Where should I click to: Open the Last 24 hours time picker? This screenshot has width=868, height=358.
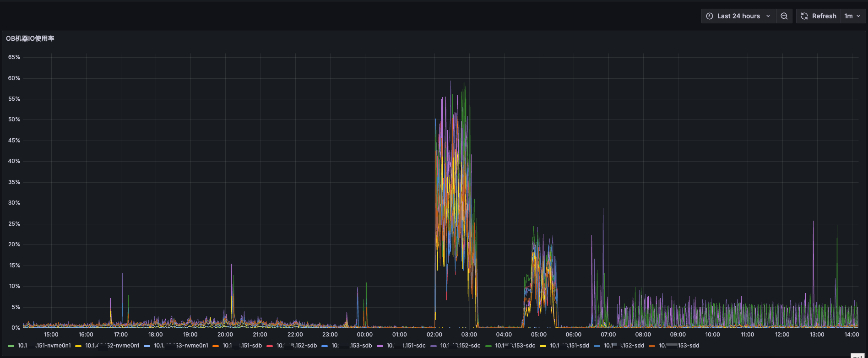tap(738, 16)
